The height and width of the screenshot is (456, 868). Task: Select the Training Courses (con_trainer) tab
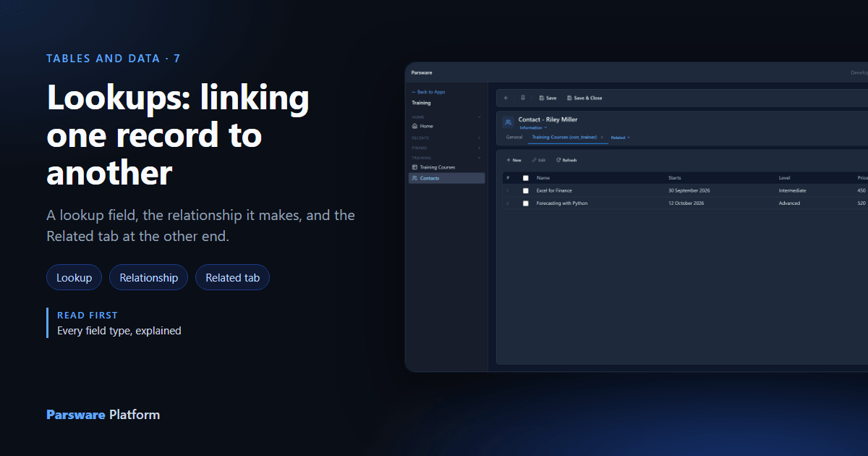[x=564, y=137]
